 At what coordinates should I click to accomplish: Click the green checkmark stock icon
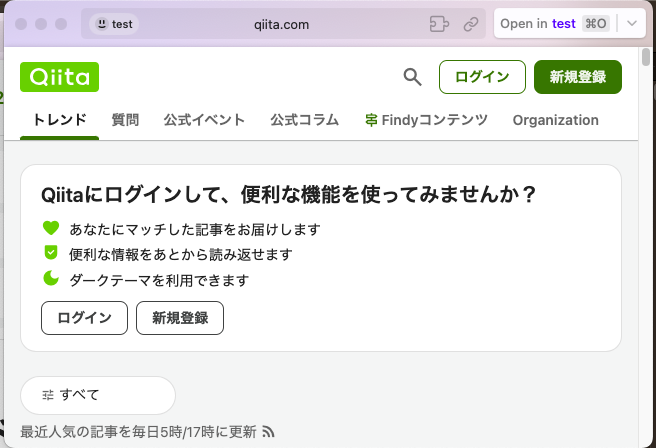point(51,253)
